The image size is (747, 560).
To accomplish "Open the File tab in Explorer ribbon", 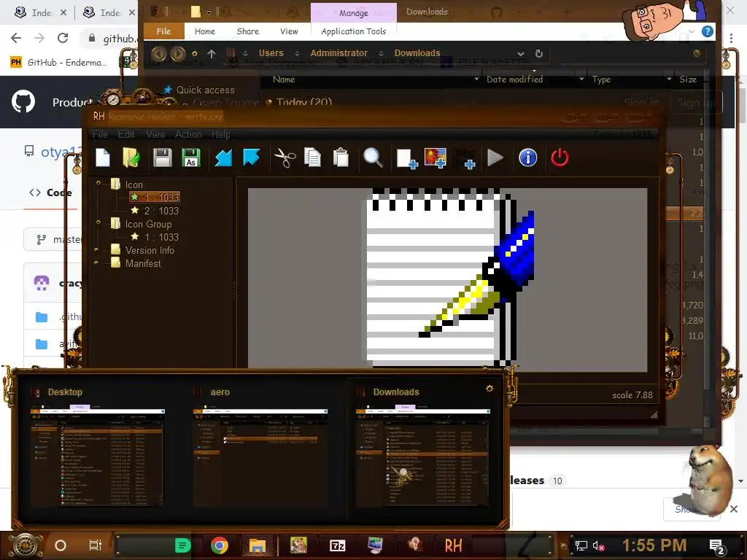I will tap(163, 31).
